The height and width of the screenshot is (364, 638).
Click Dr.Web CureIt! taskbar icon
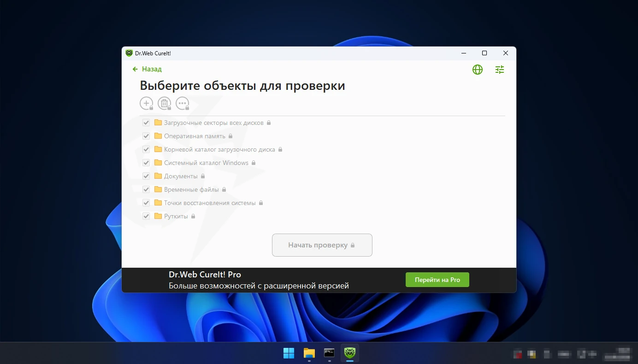click(349, 353)
